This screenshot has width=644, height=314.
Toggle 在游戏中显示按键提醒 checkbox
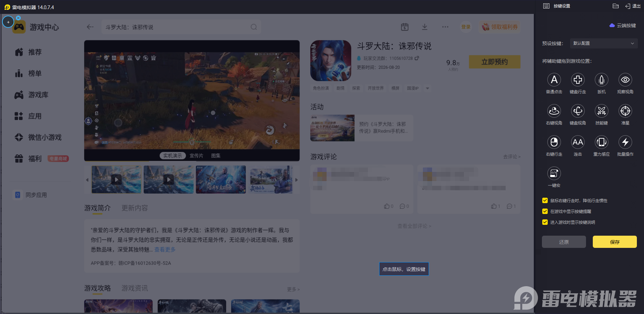tap(545, 211)
